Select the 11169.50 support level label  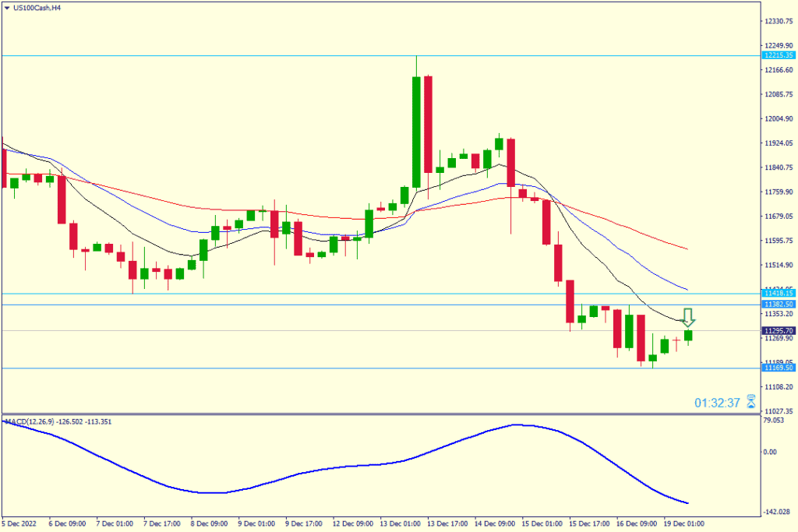pos(779,368)
